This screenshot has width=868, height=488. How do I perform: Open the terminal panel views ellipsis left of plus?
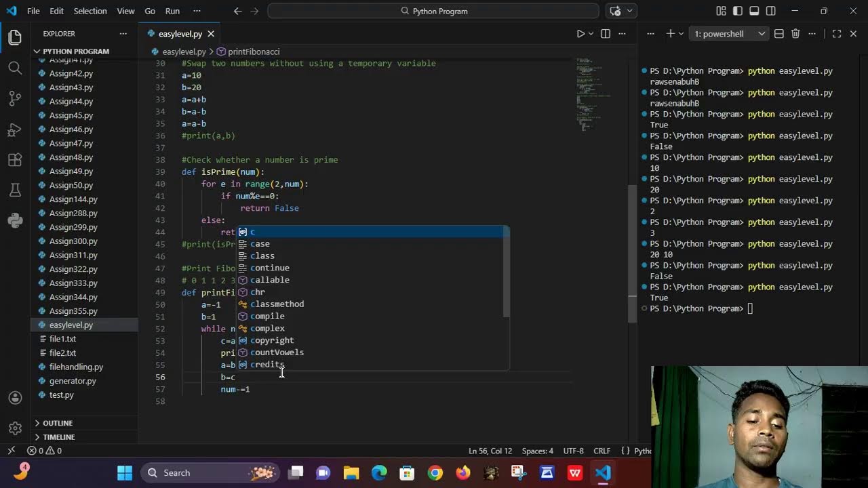click(x=649, y=34)
